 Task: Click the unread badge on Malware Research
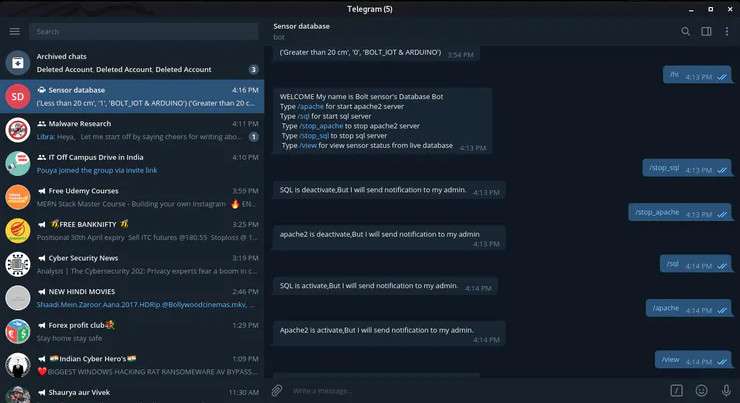tap(253, 137)
